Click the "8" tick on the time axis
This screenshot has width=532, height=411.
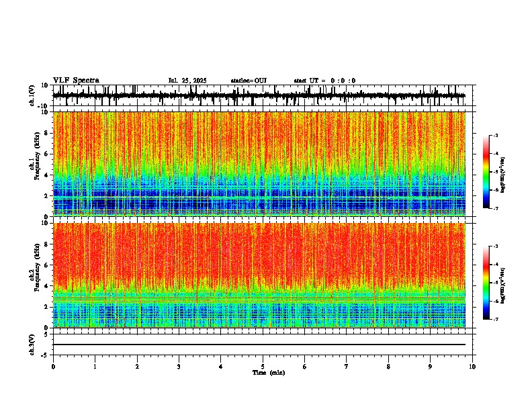(388, 366)
